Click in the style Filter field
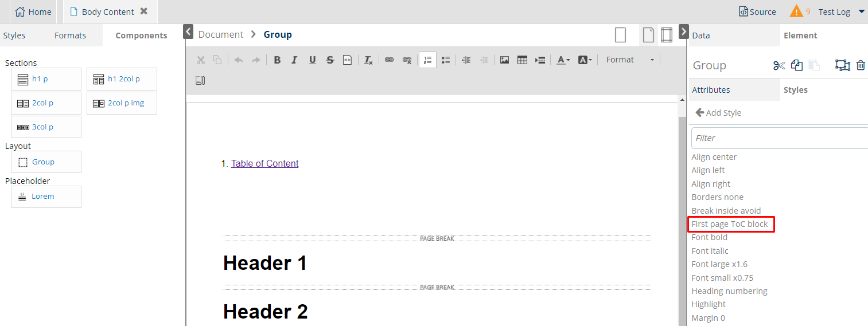The height and width of the screenshot is (326, 868). pyautogui.click(x=779, y=138)
